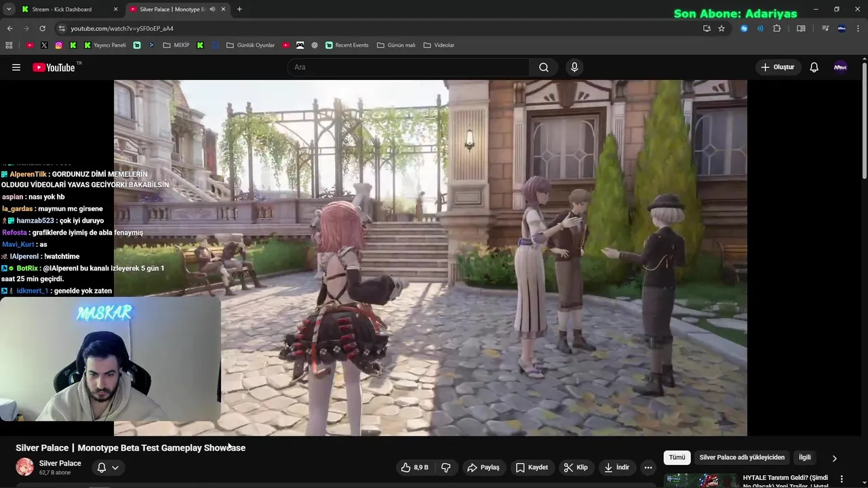
Task: Open Silver Palace channel avatar
Action: (24, 467)
